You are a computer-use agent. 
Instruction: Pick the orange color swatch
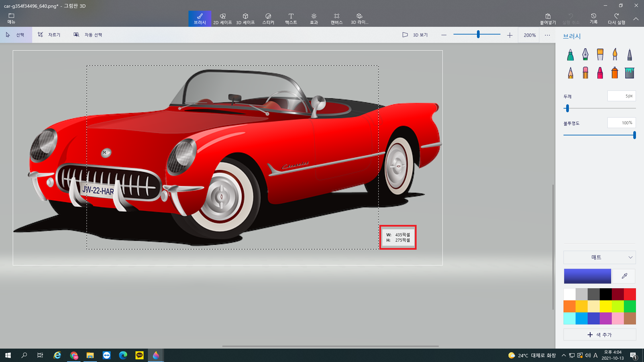click(x=570, y=306)
